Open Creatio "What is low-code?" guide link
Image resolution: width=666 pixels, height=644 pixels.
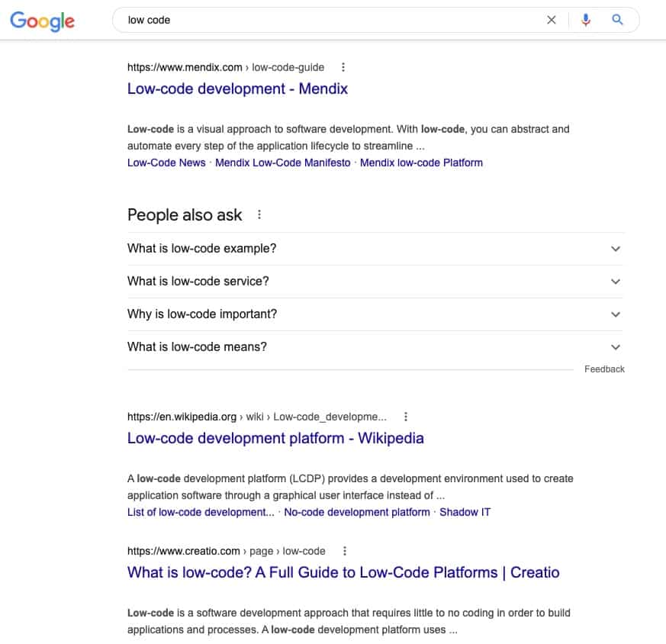pyautogui.click(x=343, y=572)
